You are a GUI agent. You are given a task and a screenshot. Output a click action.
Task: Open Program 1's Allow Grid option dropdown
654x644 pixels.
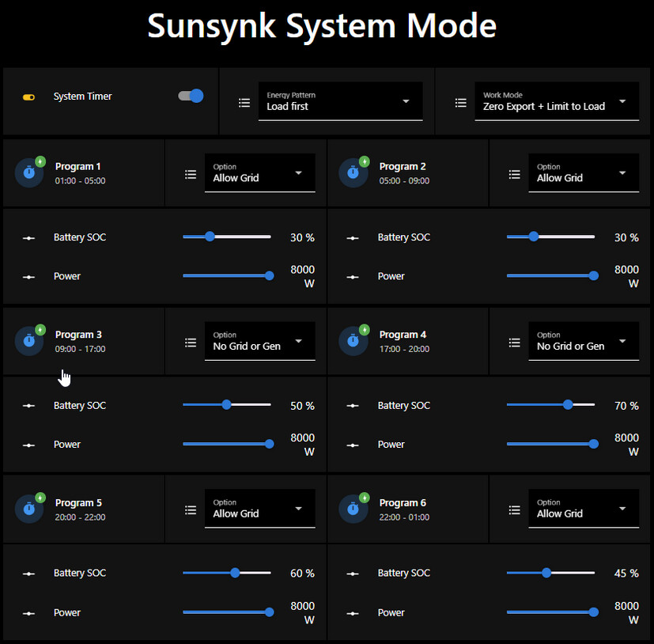coord(259,172)
